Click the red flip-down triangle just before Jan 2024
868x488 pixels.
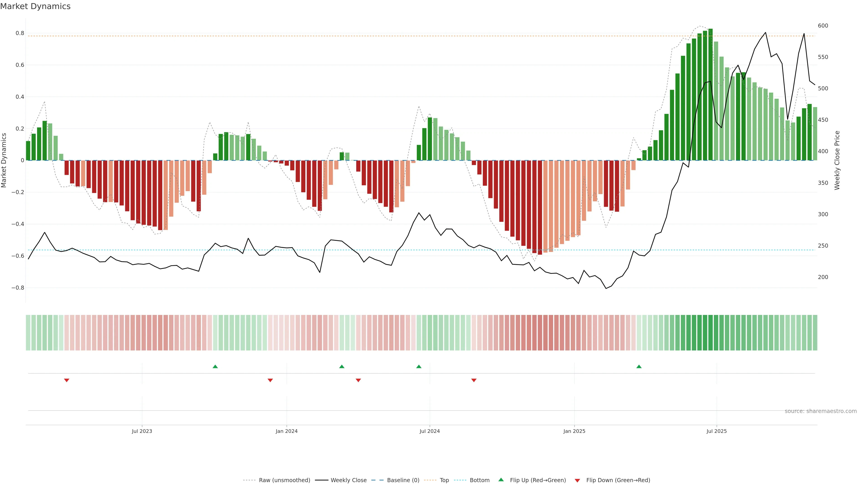(x=270, y=380)
